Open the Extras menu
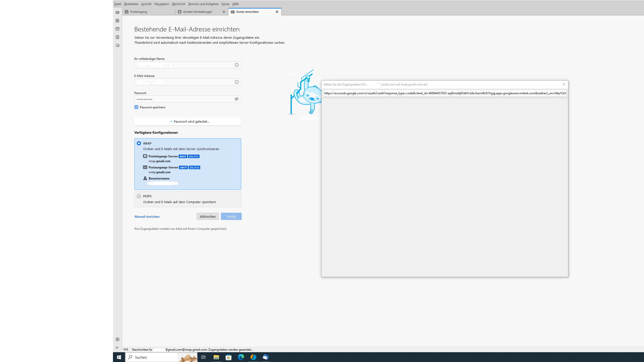The image size is (644, 362). pos(225,4)
